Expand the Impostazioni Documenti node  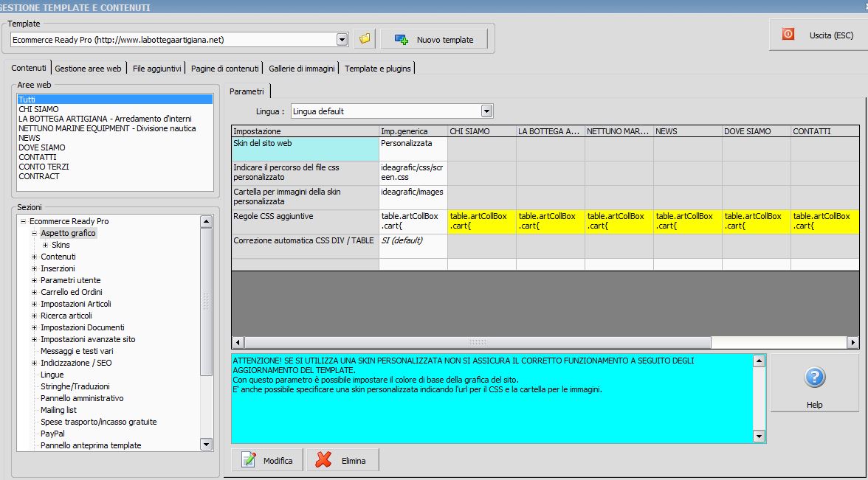[x=34, y=327]
